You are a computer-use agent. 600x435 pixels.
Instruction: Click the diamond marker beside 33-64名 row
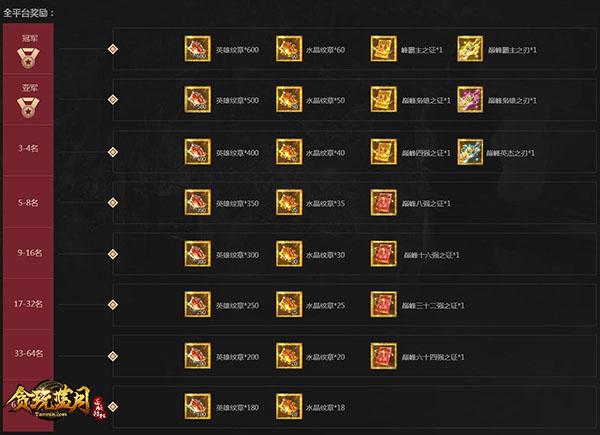112,356
